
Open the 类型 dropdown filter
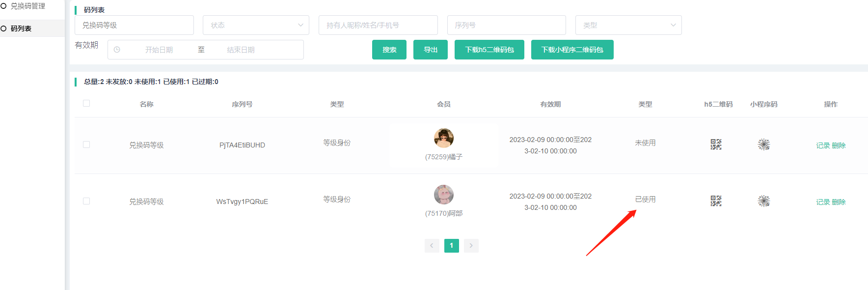tap(628, 25)
